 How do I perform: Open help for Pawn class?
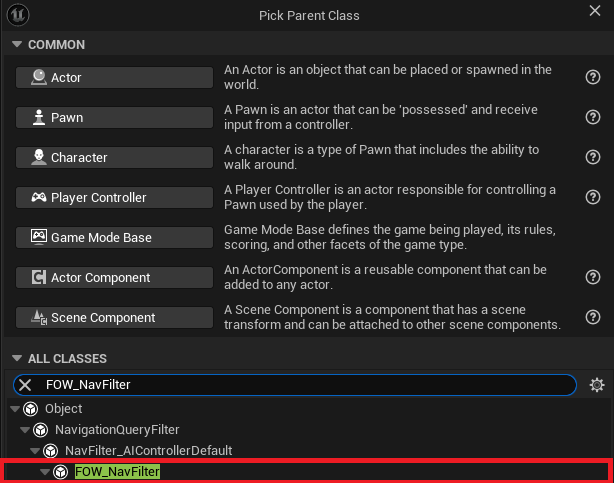tap(592, 117)
